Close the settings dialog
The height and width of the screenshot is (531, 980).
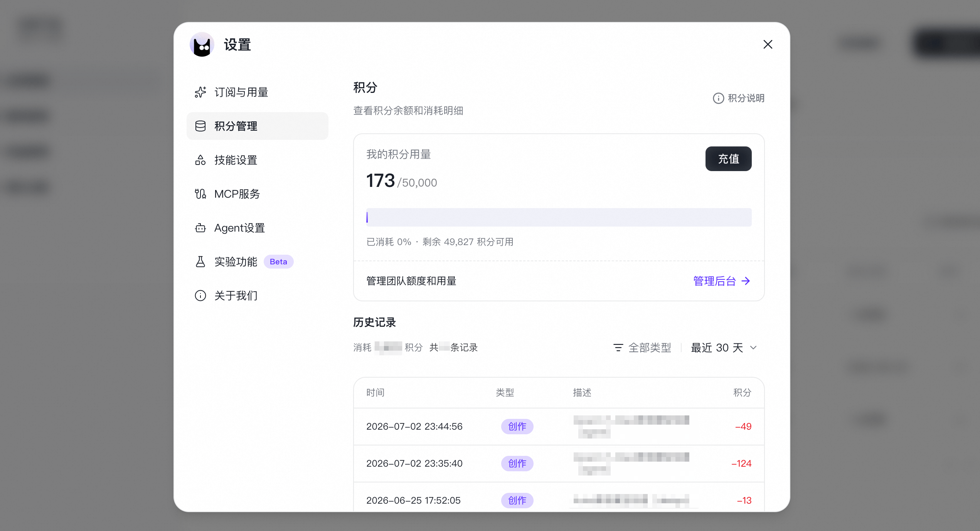click(768, 44)
